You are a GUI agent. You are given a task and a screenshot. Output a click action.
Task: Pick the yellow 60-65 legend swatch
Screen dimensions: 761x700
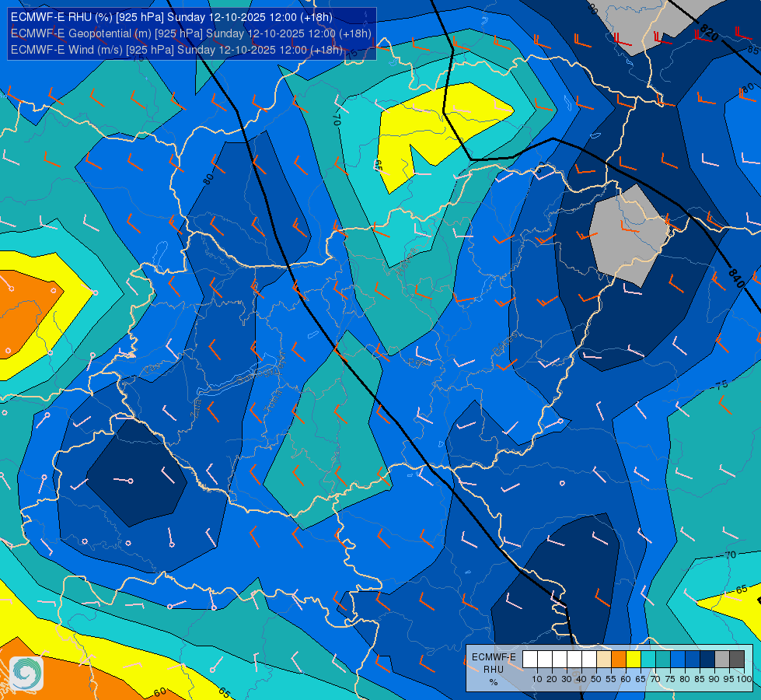[x=634, y=660]
